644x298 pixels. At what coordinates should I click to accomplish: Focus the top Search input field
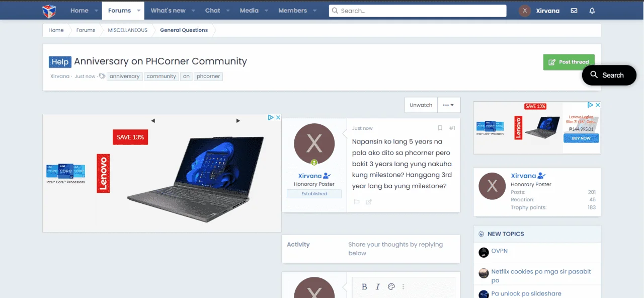click(418, 11)
